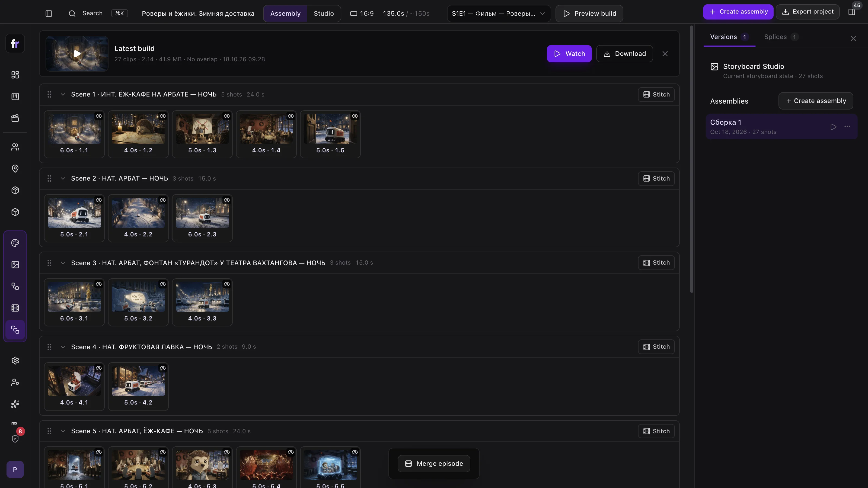Play the Latest build thumbnail

(x=77, y=54)
